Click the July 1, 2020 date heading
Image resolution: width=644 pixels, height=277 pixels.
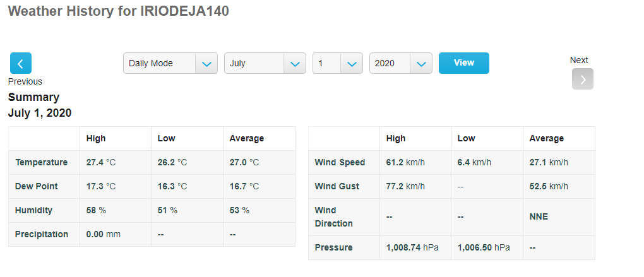pyautogui.click(x=40, y=113)
